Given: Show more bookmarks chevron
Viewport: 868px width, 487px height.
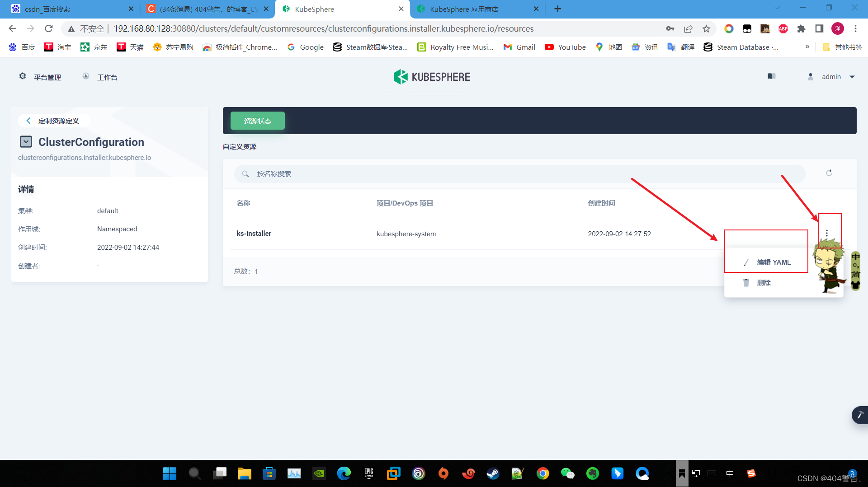Looking at the screenshot, I should 807,47.
